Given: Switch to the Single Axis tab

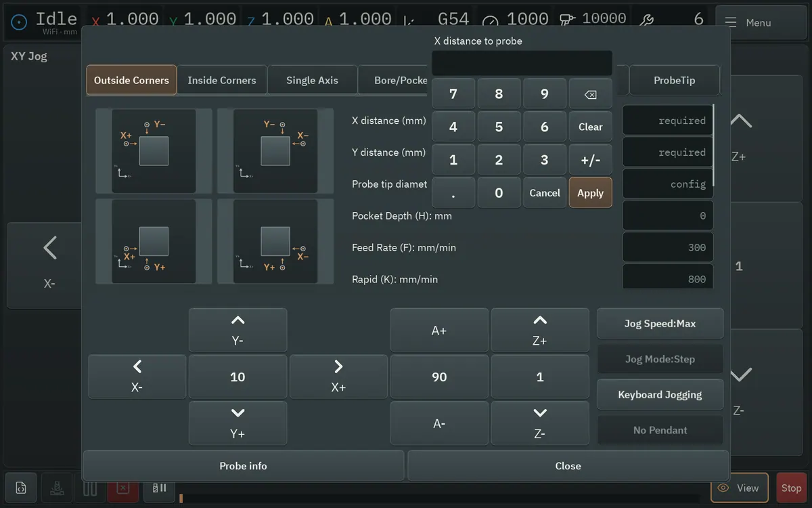Looking at the screenshot, I should [312, 80].
